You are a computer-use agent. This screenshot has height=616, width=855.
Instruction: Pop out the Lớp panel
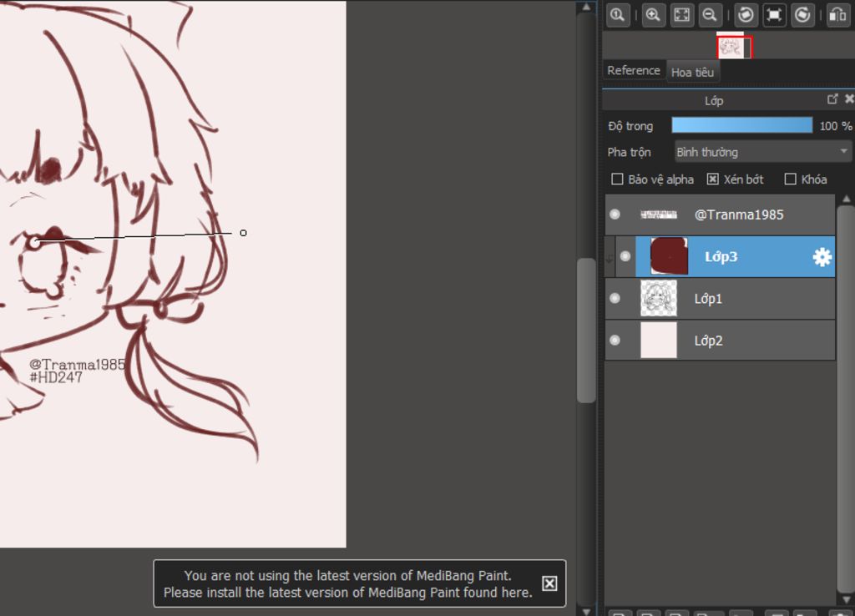click(832, 99)
